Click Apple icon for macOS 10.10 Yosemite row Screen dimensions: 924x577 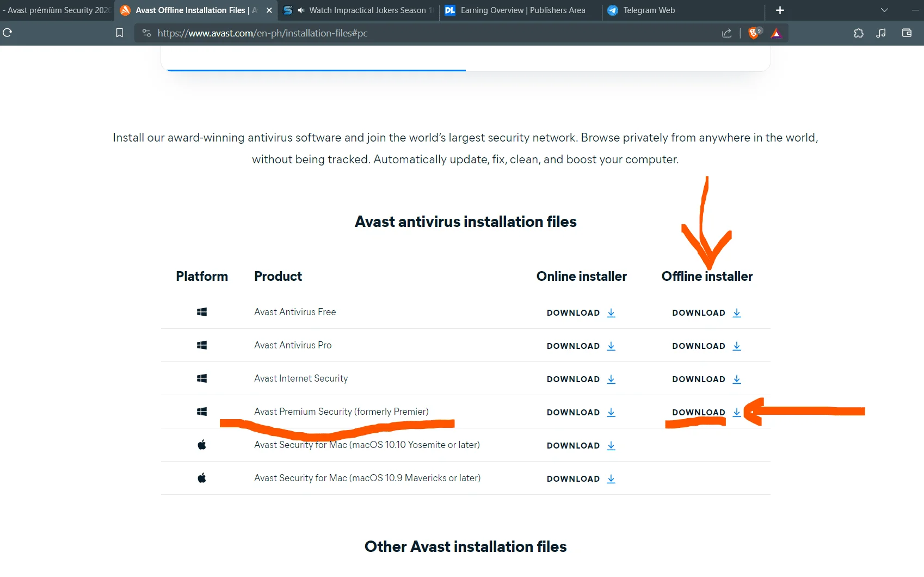point(202,445)
